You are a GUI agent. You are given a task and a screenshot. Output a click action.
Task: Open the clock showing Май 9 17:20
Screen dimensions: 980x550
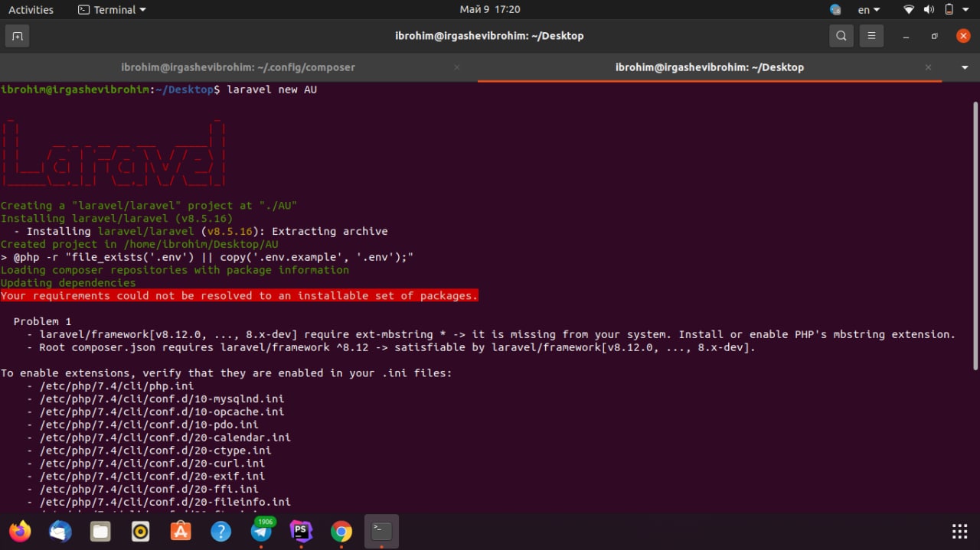(490, 10)
